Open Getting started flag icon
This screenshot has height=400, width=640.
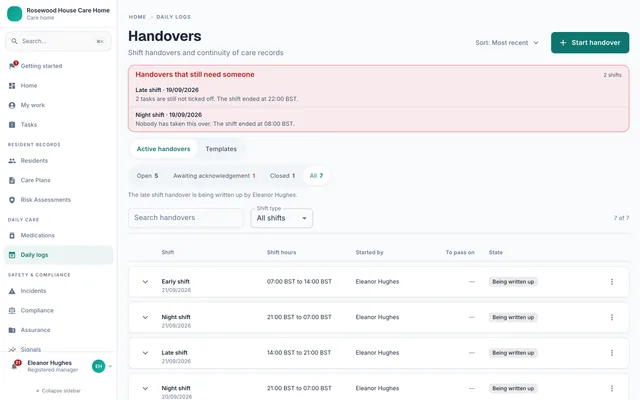[x=12, y=66]
